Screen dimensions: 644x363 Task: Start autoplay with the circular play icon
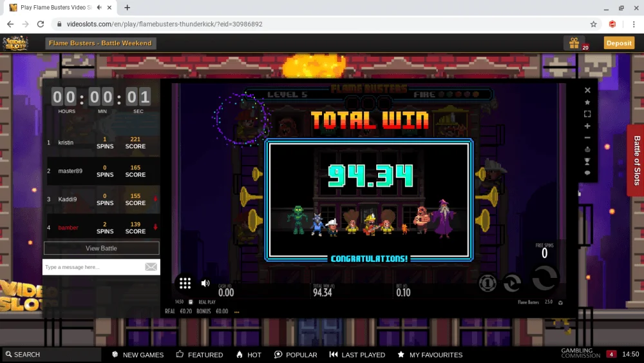point(512,283)
